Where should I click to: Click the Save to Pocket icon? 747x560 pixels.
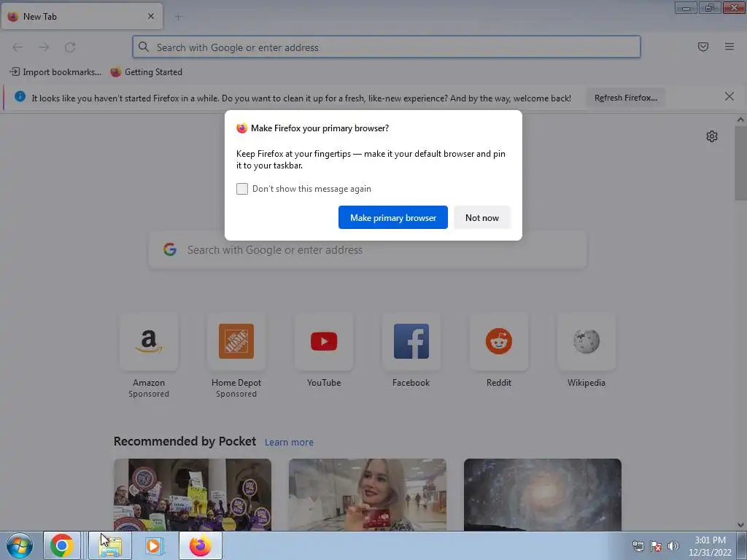703,47
